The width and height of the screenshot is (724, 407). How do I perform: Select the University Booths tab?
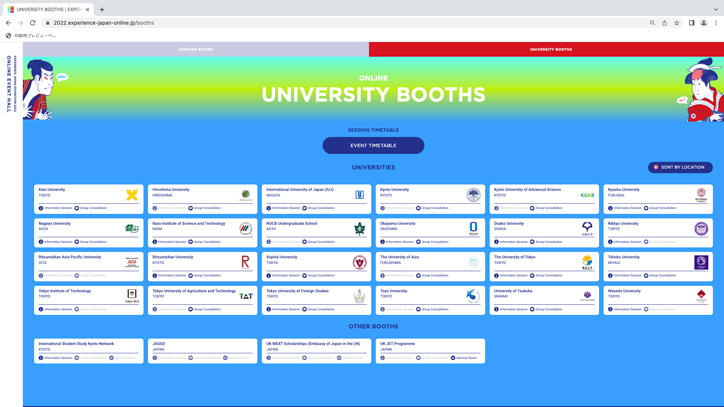pos(550,49)
